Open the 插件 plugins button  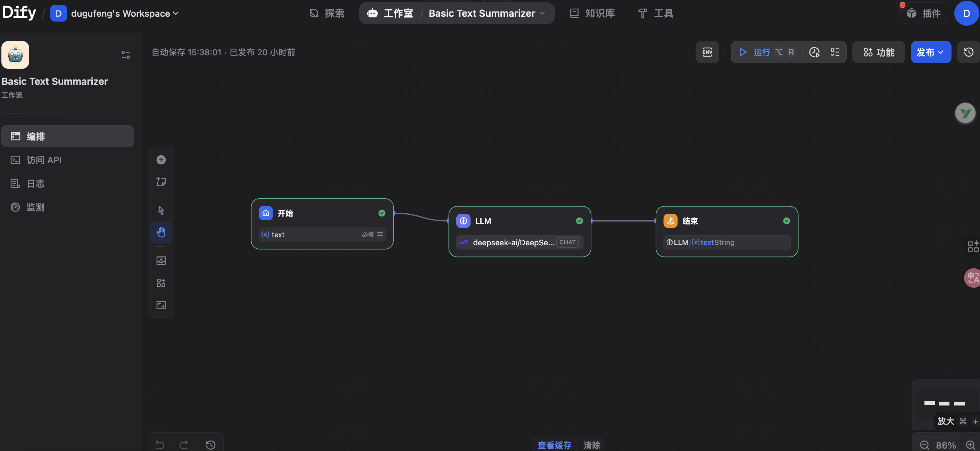[923, 13]
